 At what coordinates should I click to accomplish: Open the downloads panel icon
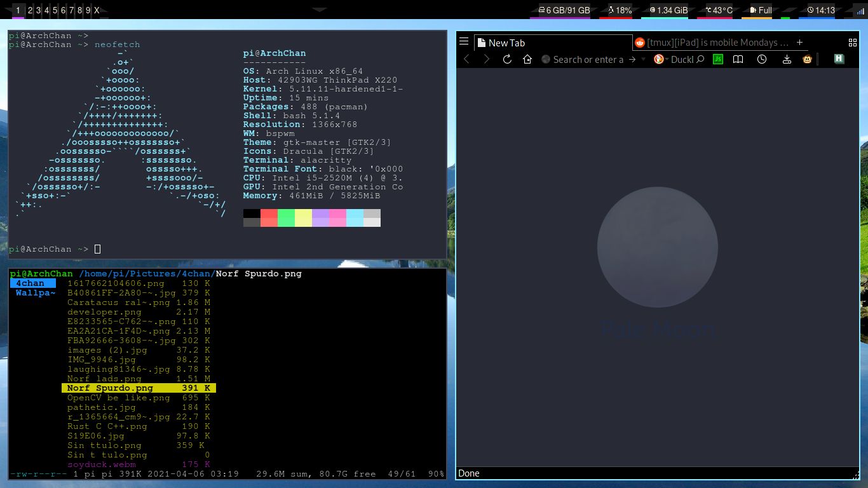pyautogui.click(x=787, y=58)
